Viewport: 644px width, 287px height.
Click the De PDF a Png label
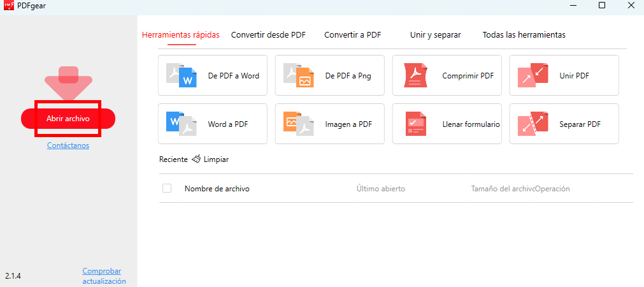click(348, 76)
